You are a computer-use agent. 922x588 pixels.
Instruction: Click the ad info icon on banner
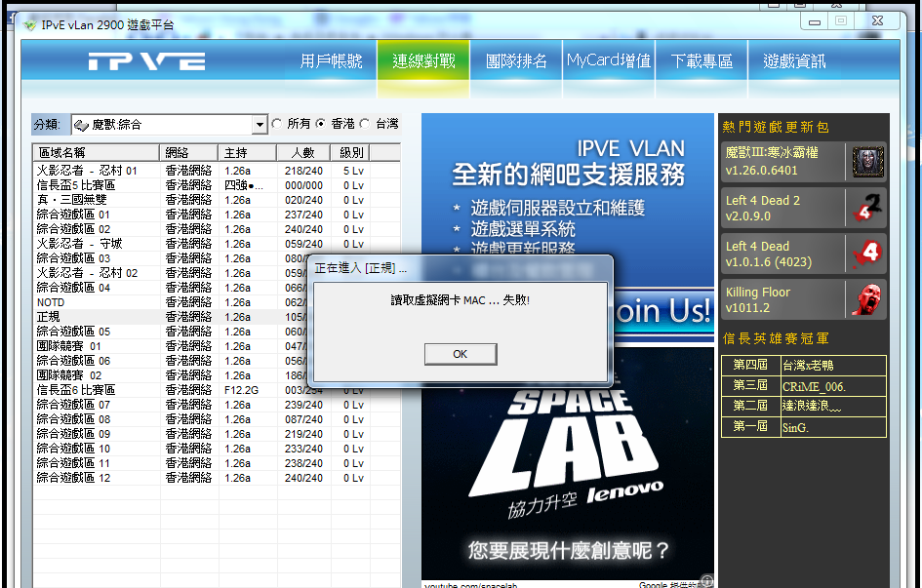pyautogui.click(x=707, y=581)
